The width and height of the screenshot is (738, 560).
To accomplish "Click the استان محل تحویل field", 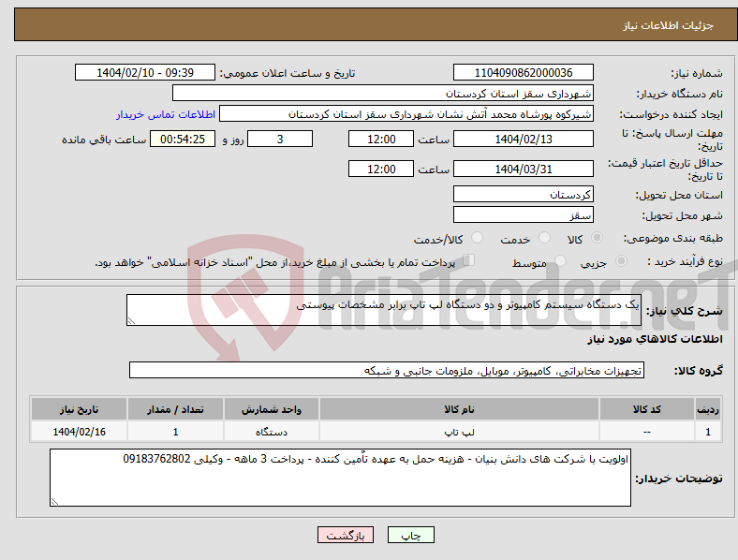I will point(524,194).
